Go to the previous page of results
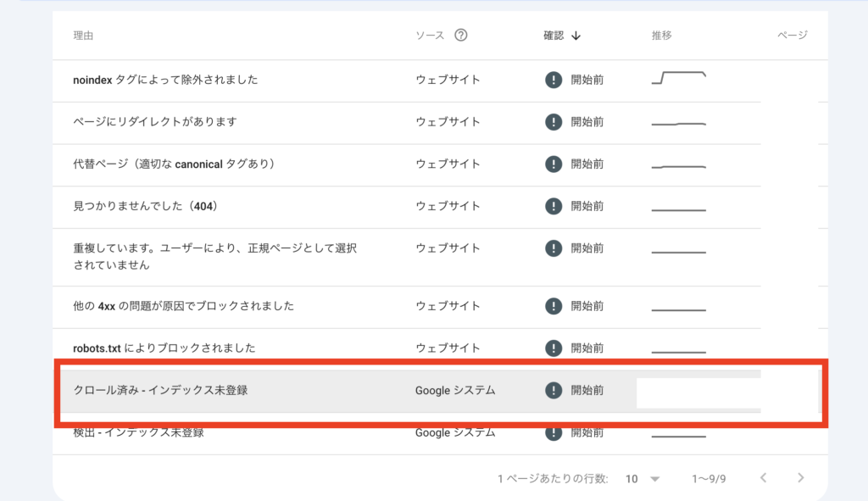Image resolution: width=868 pixels, height=501 pixels. [763, 478]
